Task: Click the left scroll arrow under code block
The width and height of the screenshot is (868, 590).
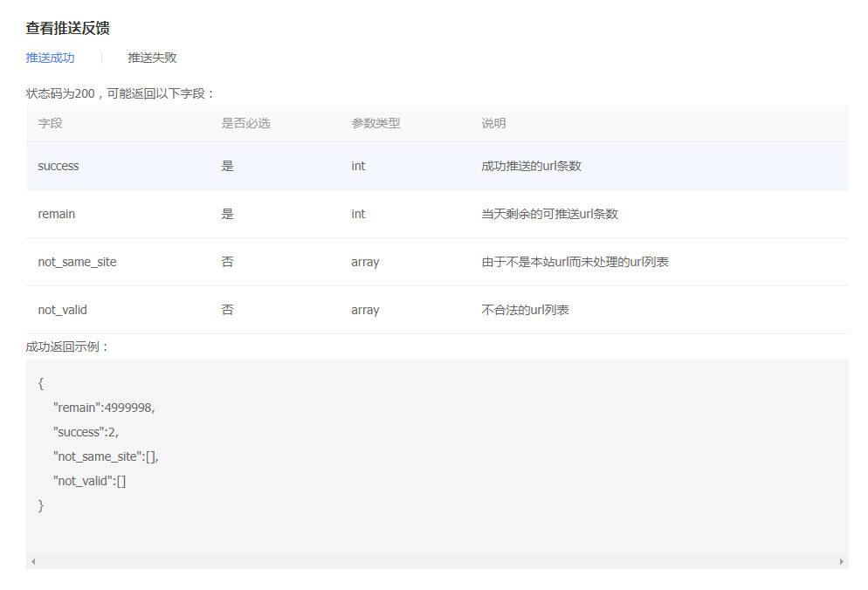Action: (33, 562)
